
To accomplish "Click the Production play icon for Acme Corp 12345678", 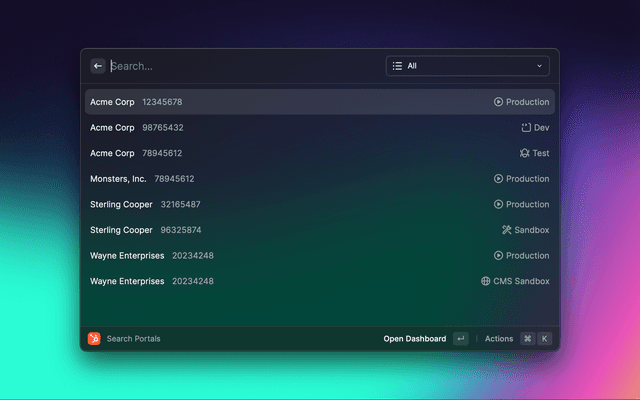I will tap(498, 102).
